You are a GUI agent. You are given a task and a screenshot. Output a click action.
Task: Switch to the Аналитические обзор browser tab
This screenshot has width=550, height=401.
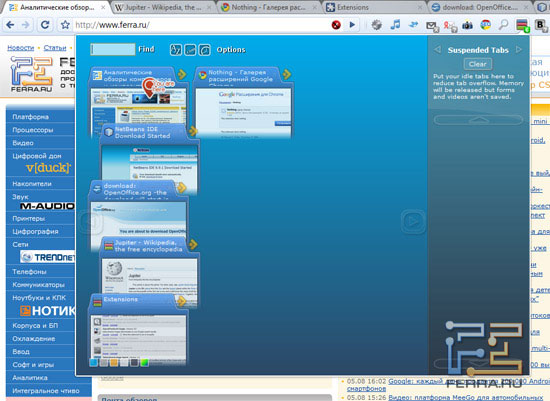(x=57, y=7)
